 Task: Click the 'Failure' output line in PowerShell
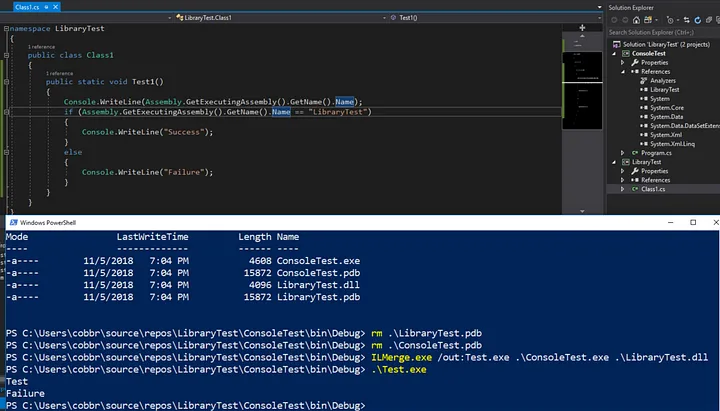(x=25, y=394)
